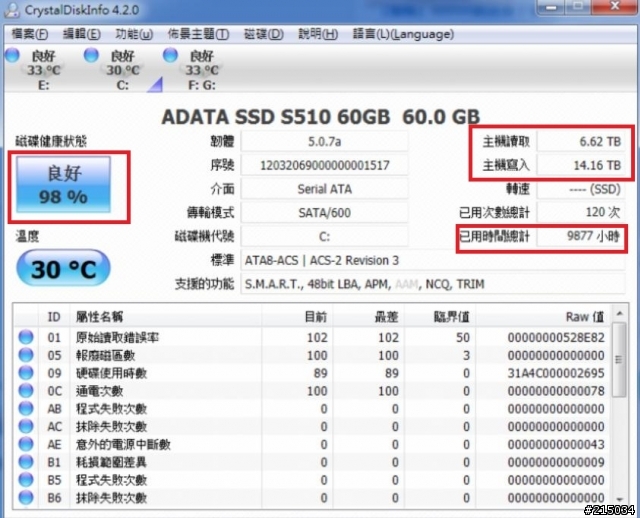Image resolution: width=640 pixels, height=518 pixels.
Task: Click status orb of attribute AB
Action: [x=26, y=409]
